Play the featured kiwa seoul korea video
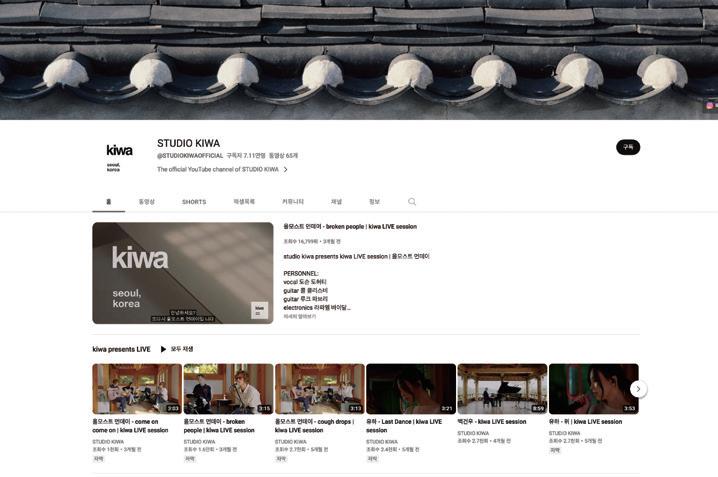 coord(183,273)
